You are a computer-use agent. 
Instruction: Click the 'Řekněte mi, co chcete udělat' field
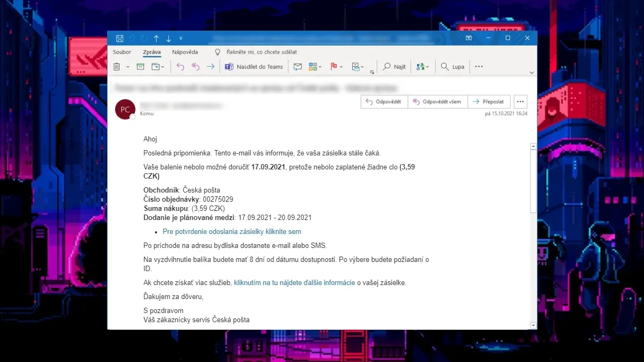point(261,52)
